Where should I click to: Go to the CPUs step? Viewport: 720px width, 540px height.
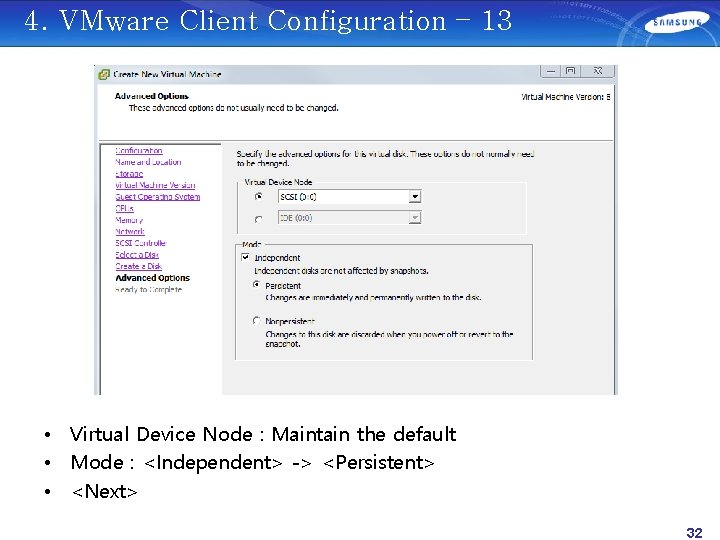coord(124,208)
